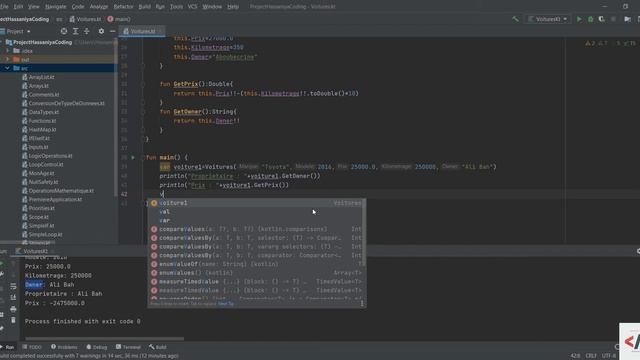Viewport: 640px width, 360px height.
Task: Click the wrench icon in the Run panel
Action: pos(2,275)
